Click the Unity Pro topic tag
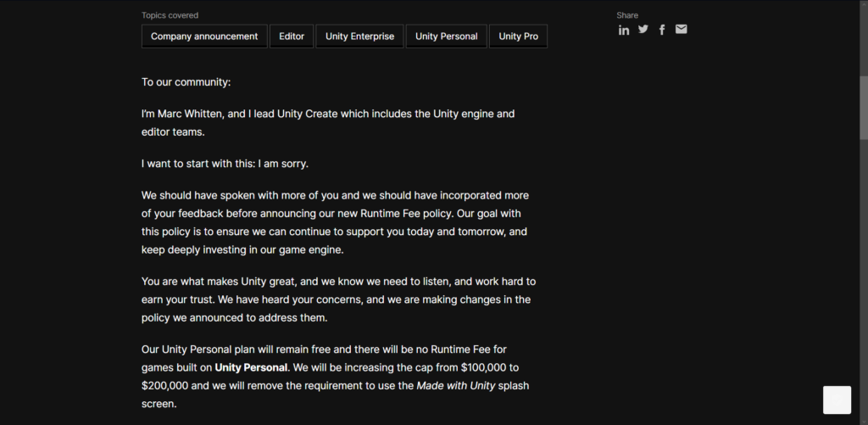This screenshot has height=425, width=868. pyautogui.click(x=518, y=36)
